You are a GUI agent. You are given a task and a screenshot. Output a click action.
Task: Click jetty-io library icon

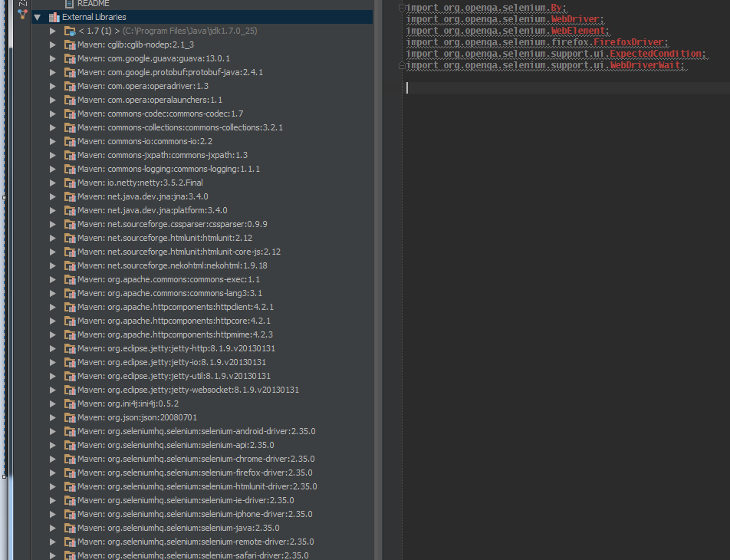point(70,362)
